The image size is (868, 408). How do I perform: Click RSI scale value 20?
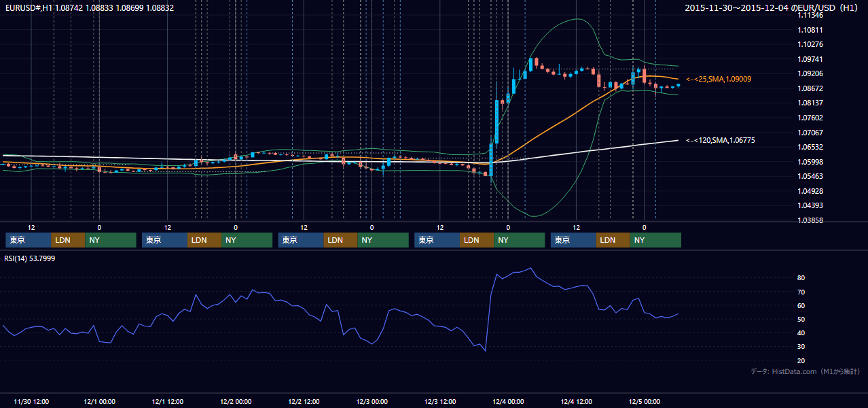(x=801, y=360)
